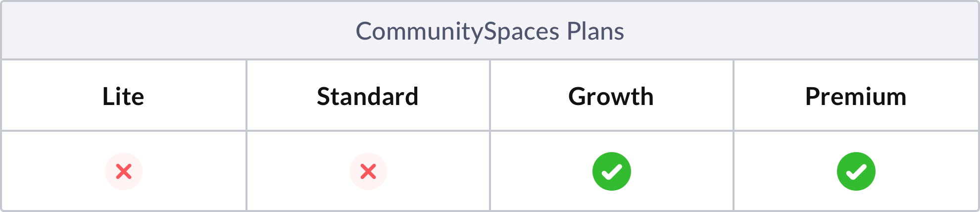Screen dimensions: 980x212
Task: Select the Premium plan column header
Action: pyautogui.click(x=856, y=96)
